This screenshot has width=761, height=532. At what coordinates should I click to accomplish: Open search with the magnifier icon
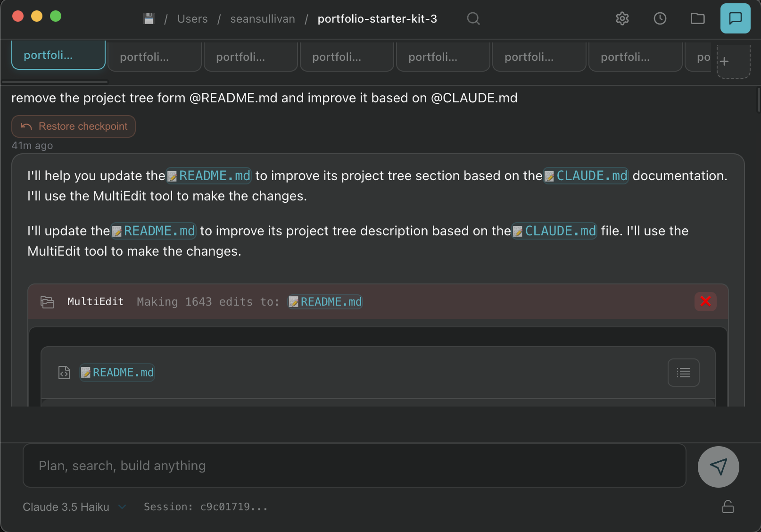473,19
